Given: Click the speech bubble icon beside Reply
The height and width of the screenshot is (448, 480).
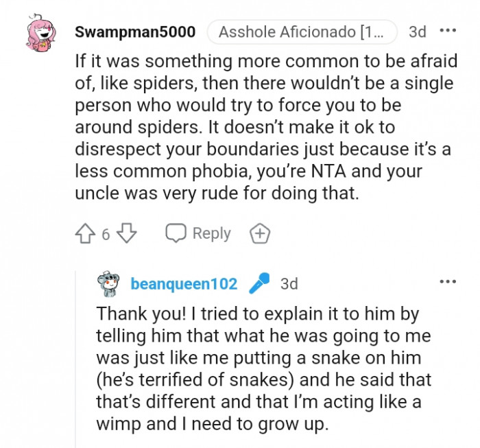Looking at the screenshot, I should click(x=176, y=233).
